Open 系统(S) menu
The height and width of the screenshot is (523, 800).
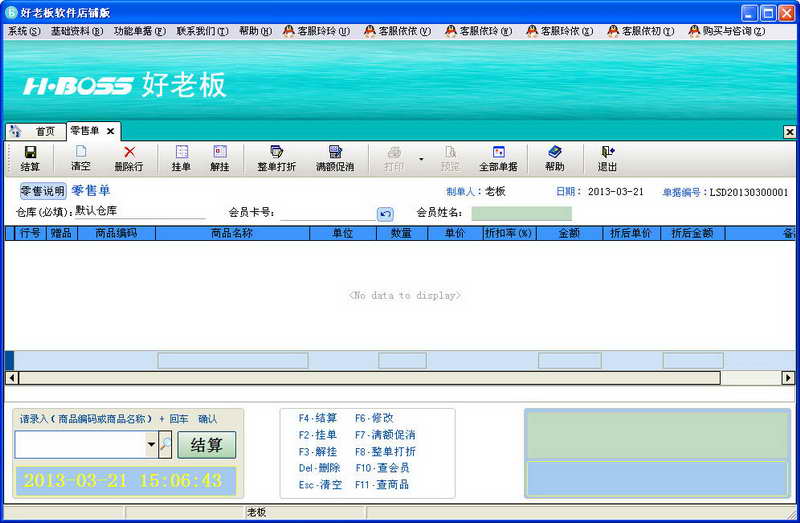pyautogui.click(x=24, y=31)
